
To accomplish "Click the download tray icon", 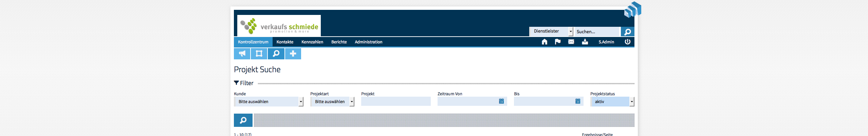I will [x=585, y=42].
